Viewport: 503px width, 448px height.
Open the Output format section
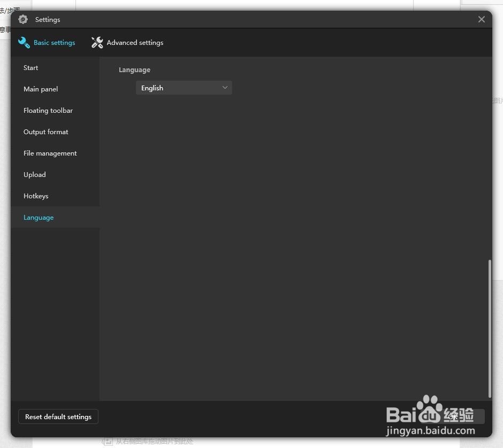click(55, 132)
